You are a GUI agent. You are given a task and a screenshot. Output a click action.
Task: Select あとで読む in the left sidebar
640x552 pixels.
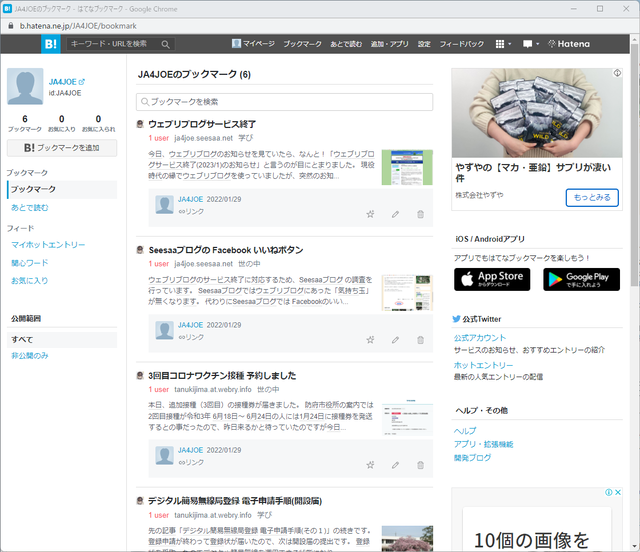pyautogui.click(x=30, y=207)
